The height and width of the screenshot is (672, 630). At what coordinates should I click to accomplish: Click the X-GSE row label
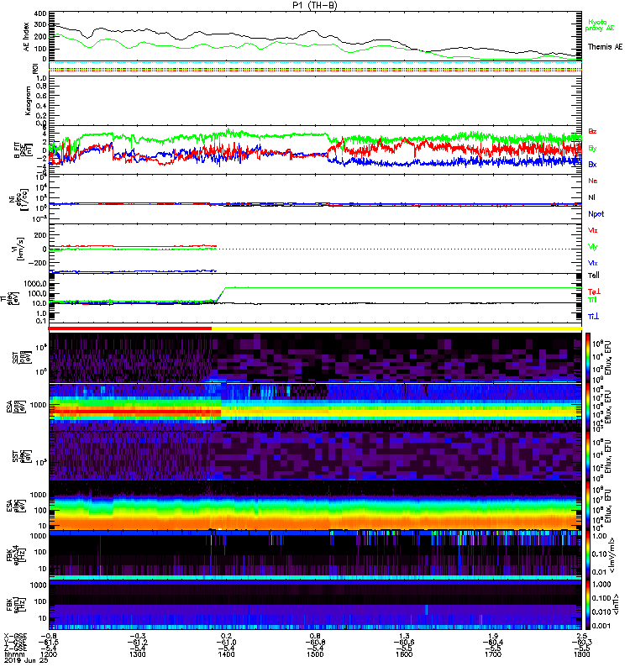14,636
